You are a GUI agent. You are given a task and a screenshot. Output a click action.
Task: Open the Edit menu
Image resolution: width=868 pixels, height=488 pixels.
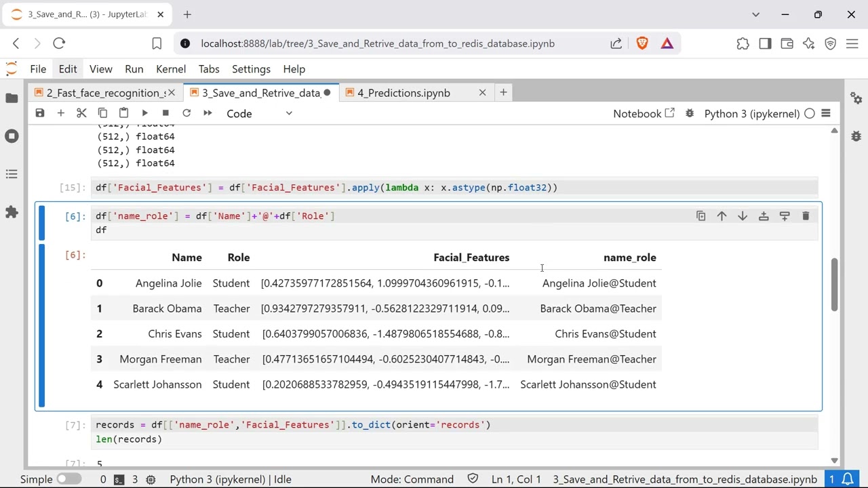click(x=68, y=69)
